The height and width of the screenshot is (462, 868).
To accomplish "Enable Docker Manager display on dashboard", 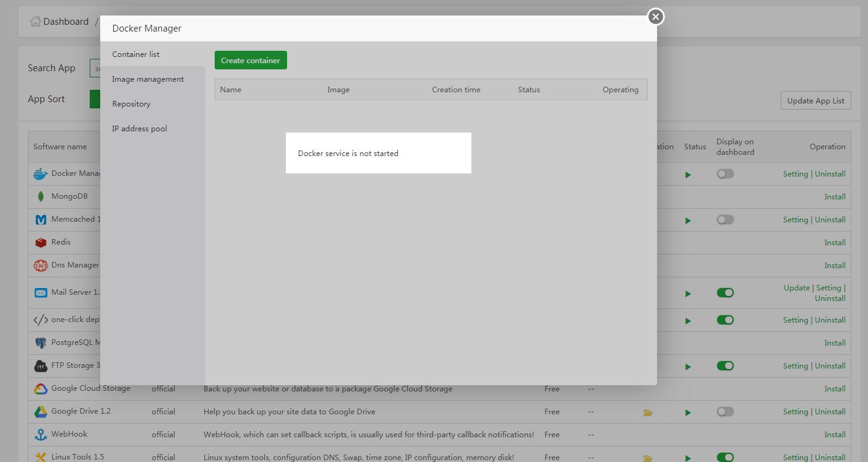I will [724, 174].
